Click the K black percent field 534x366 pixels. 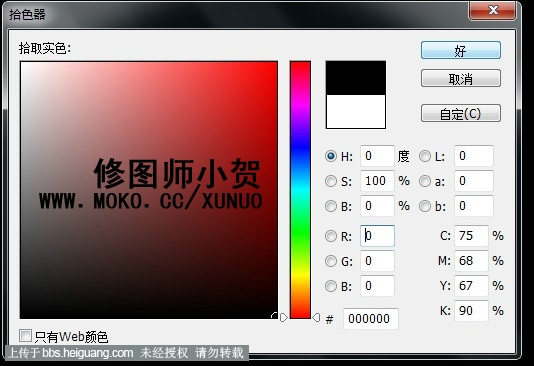point(471,311)
